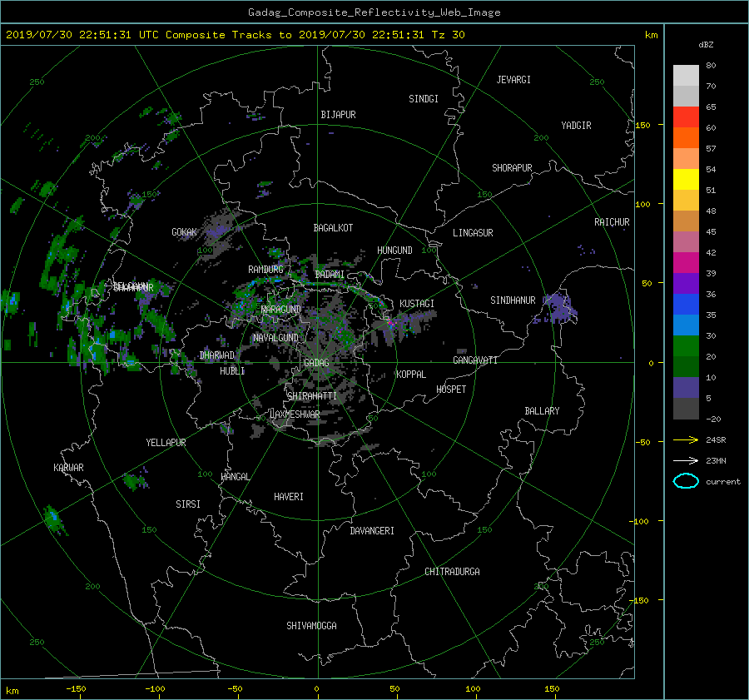Click the RAMDURG city label
This screenshot has height=700, width=749.
point(265,270)
